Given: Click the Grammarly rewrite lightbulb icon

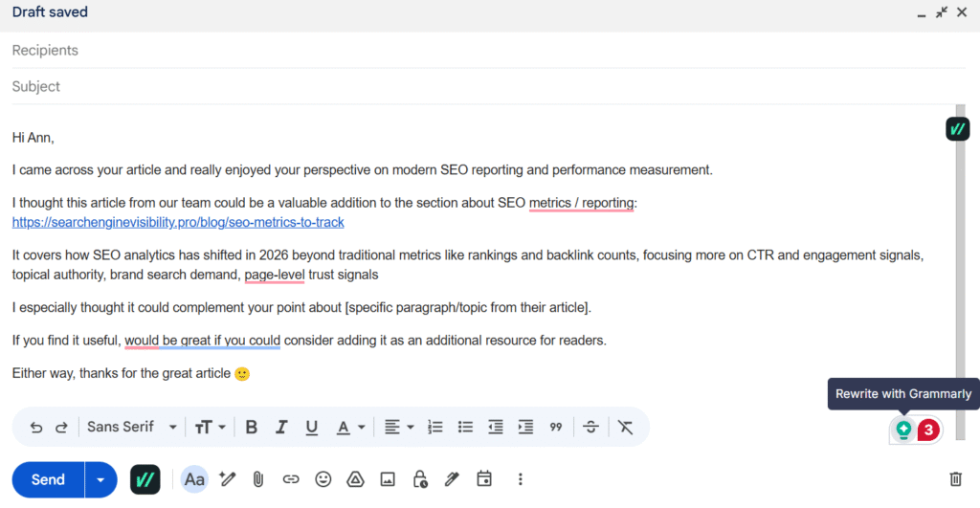Looking at the screenshot, I should pos(903,430).
